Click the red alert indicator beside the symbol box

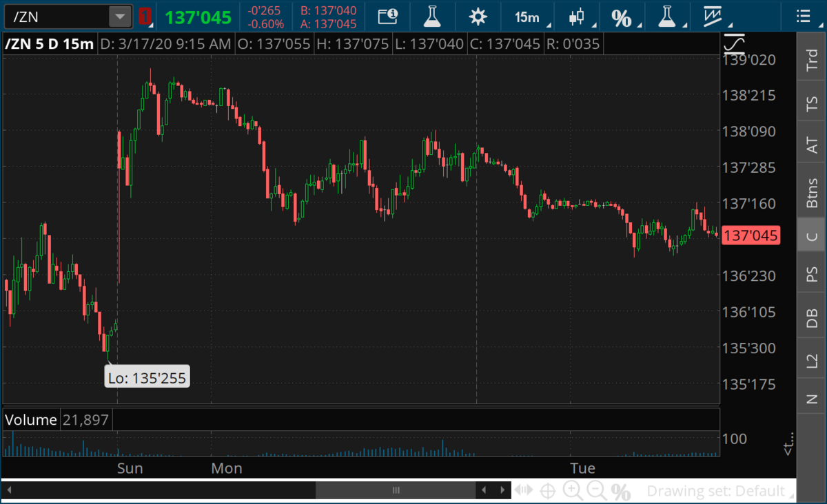(x=145, y=17)
